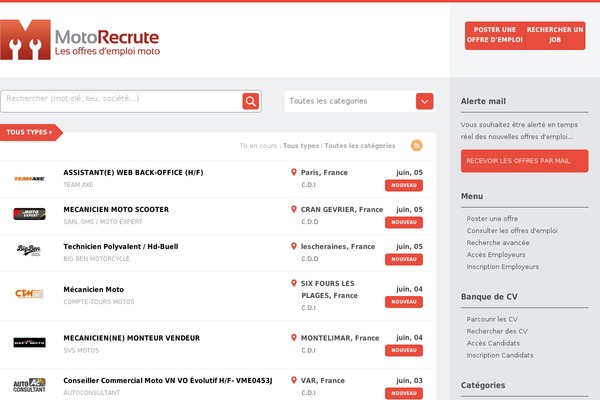The width and height of the screenshot is (600, 400).
Task: Click NOUVEAU badge on MECANICIEN MOTO SCOOTER row
Action: coord(404,222)
